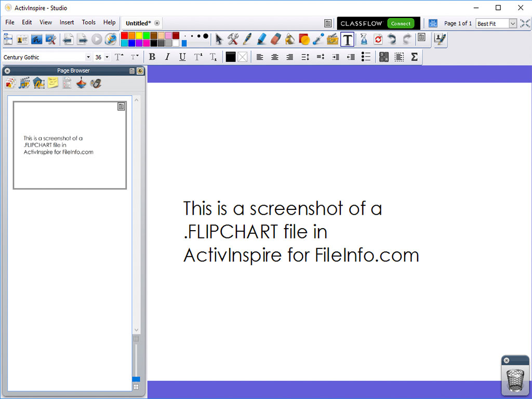Open the page thumbnail menu icon
The width and height of the screenshot is (532, 399).
(121, 107)
